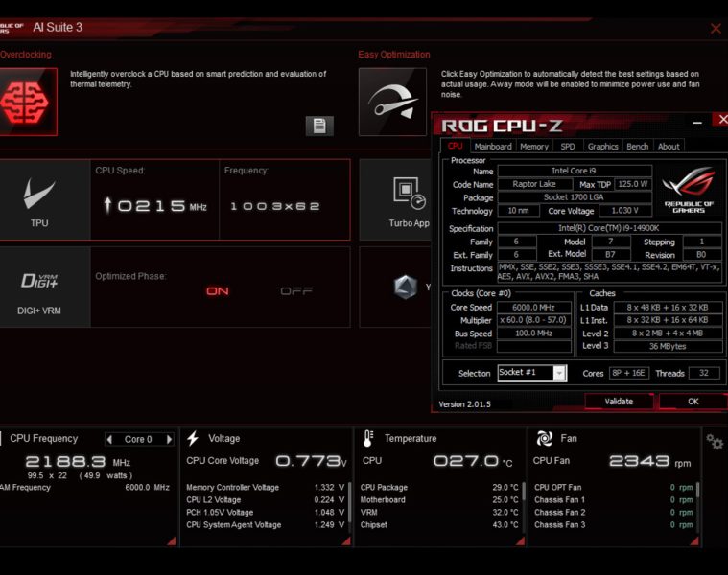Viewport: 728px width, 575px height.
Task: Minimize the ROG CPU-Z window
Action: [x=697, y=123]
